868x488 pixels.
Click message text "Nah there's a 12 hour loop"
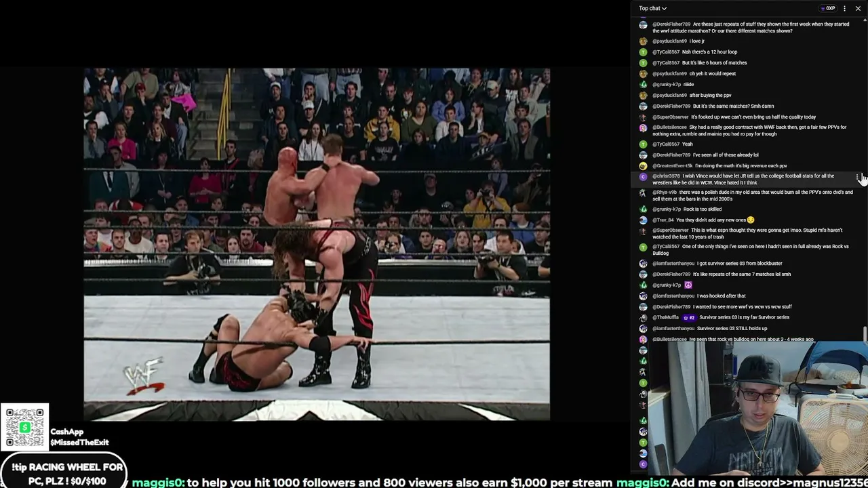[709, 52]
